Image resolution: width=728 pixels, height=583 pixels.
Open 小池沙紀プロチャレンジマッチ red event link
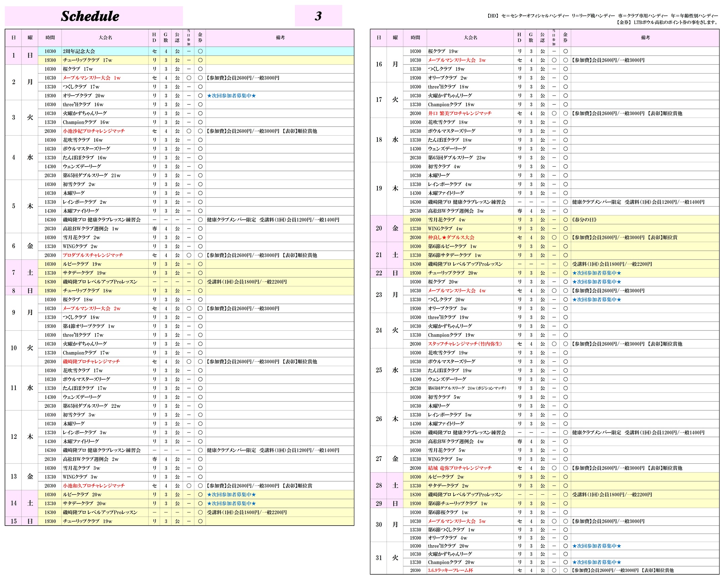click(x=93, y=131)
